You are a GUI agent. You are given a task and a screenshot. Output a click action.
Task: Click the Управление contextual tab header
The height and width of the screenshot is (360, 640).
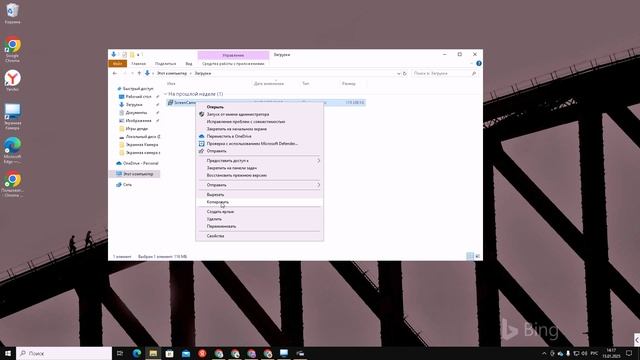pyautogui.click(x=233, y=55)
